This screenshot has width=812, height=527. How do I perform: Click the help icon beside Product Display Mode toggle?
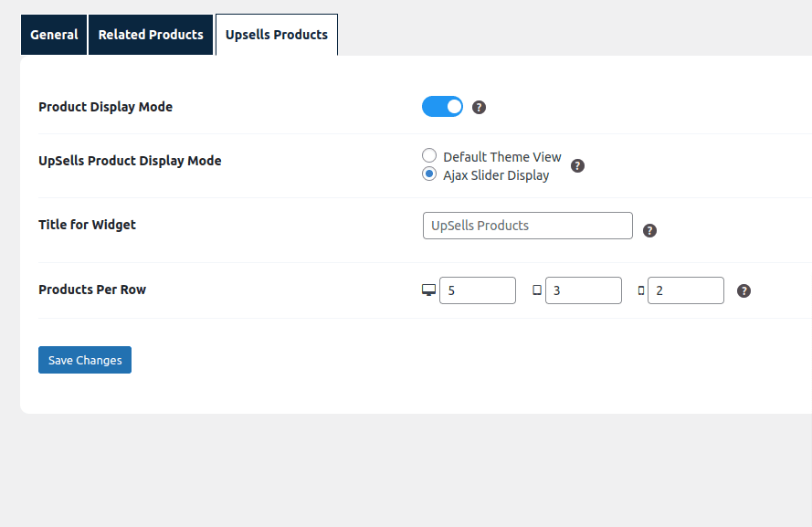click(x=479, y=107)
